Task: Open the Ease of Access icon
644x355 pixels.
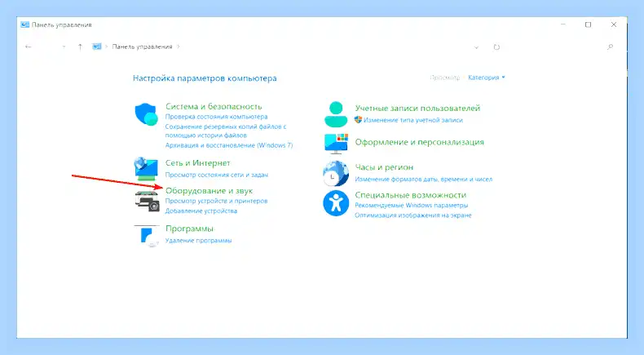Action: point(336,203)
